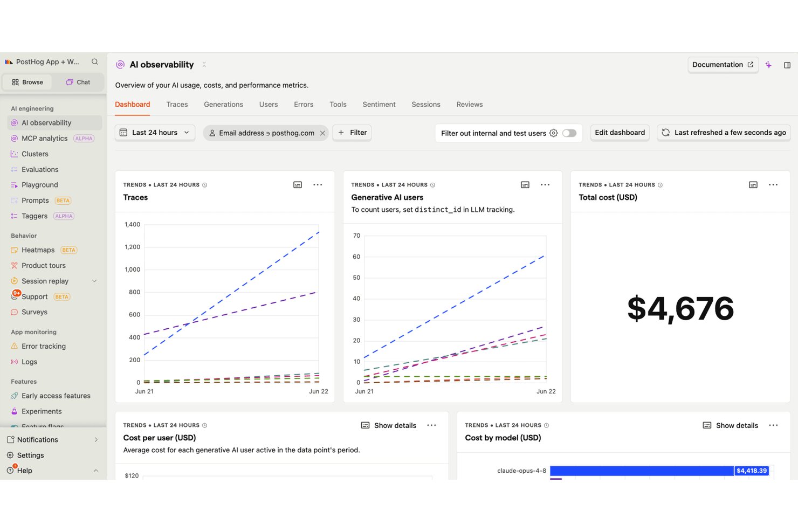Click the Edit dashboard button
The height and width of the screenshot is (532, 798).
tap(620, 133)
